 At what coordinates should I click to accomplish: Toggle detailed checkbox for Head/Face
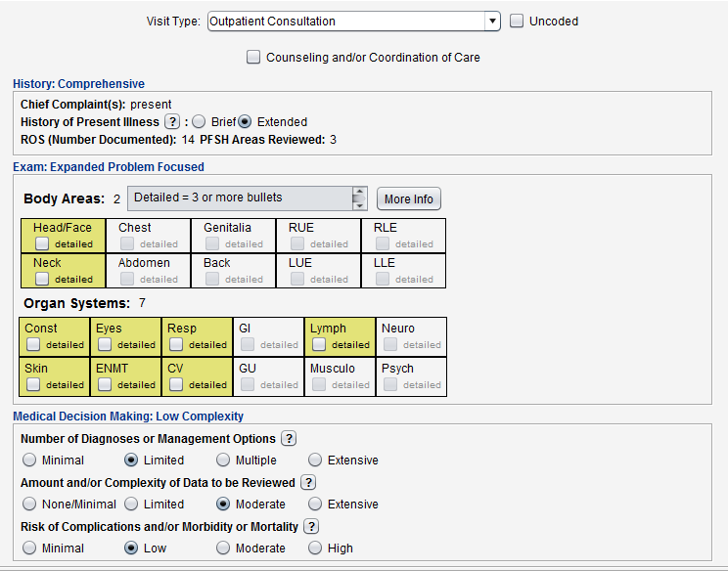(x=42, y=243)
